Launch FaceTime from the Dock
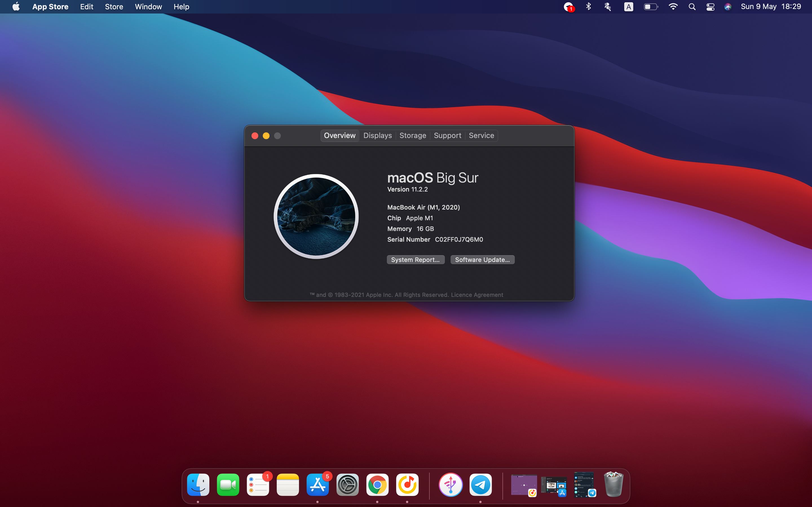This screenshot has width=812, height=507. (x=228, y=484)
